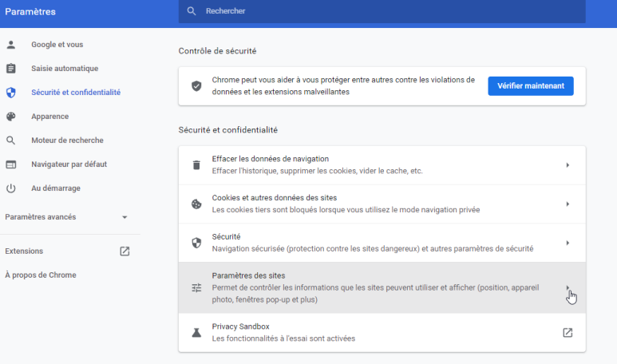The width and height of the screenshot is (617, 364).
Task: Click the sliders icon for Paramètres des sites
Action: (x=196, y=287)
